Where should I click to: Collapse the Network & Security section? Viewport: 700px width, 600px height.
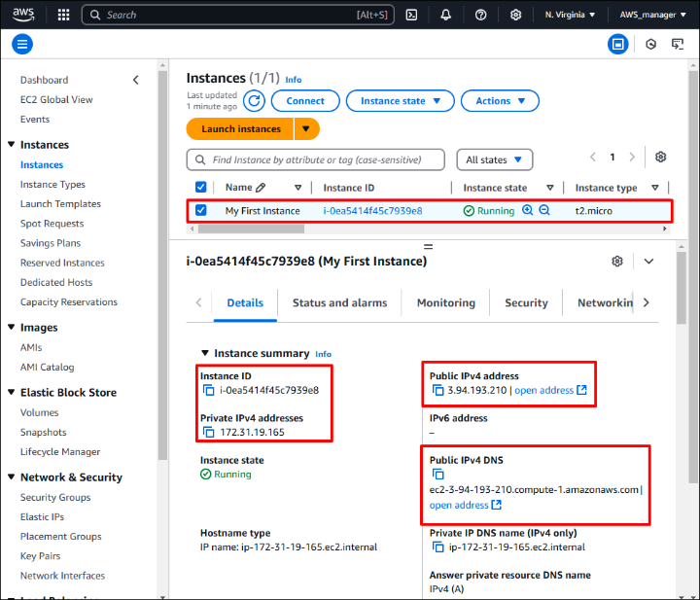click(11, 476)
